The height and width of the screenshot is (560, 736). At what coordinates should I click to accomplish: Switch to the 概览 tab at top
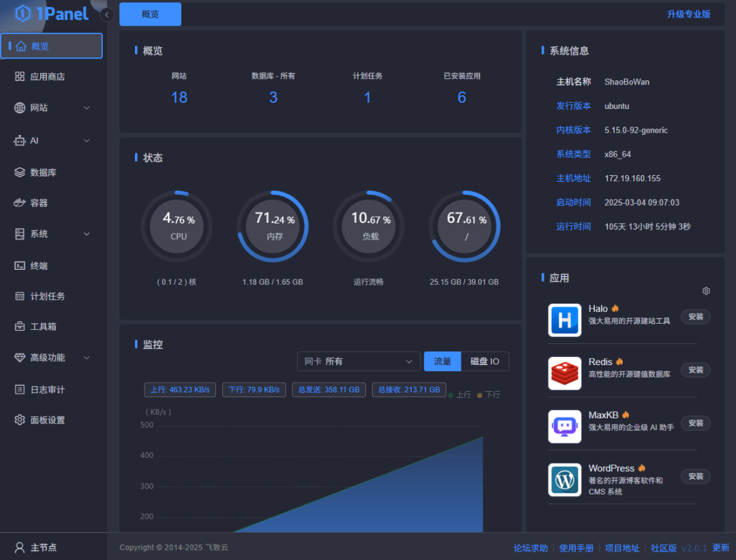[150, 14]
